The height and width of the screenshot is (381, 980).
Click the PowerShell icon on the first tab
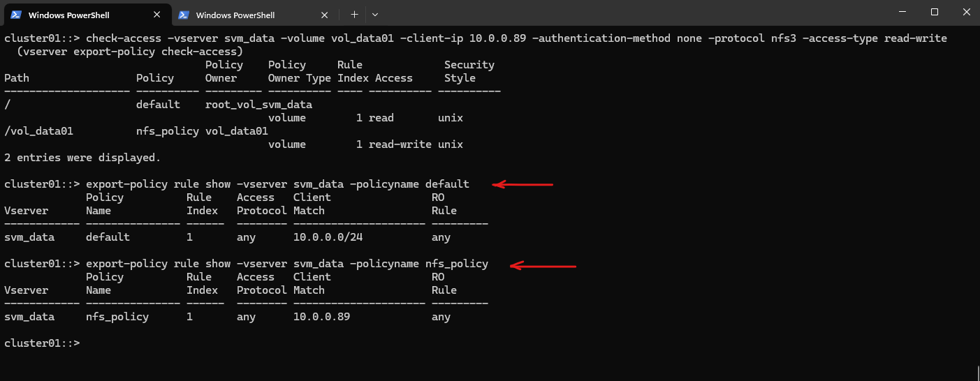point(15,15)
